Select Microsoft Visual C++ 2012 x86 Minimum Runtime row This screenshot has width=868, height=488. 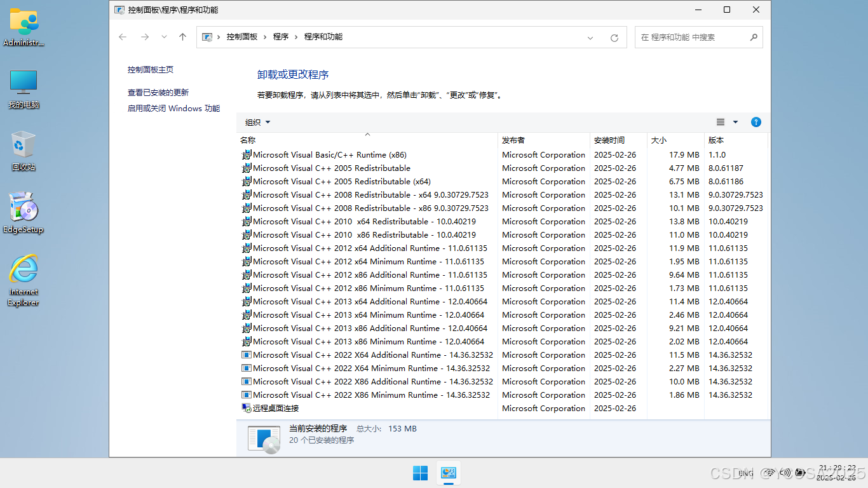(503, 288)
